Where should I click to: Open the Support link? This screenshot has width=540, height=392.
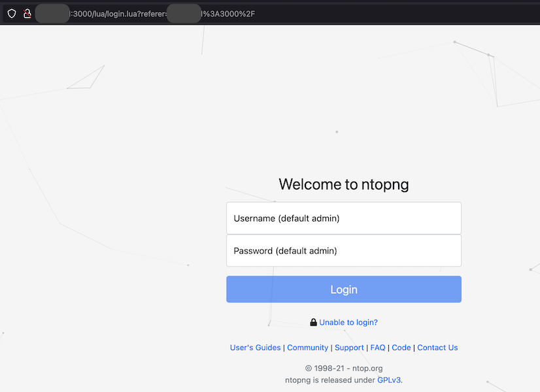pyautogui.click(x=349, y=348)
